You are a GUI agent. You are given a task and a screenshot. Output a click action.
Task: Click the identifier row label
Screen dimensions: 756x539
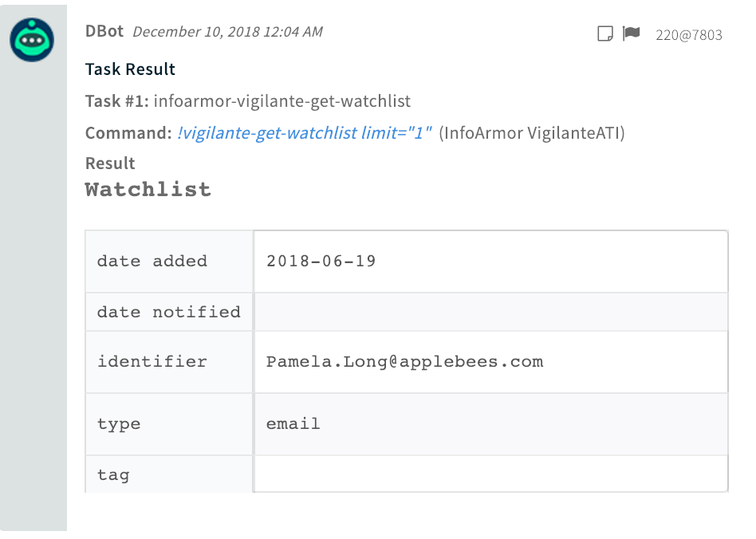click(152, 362)
